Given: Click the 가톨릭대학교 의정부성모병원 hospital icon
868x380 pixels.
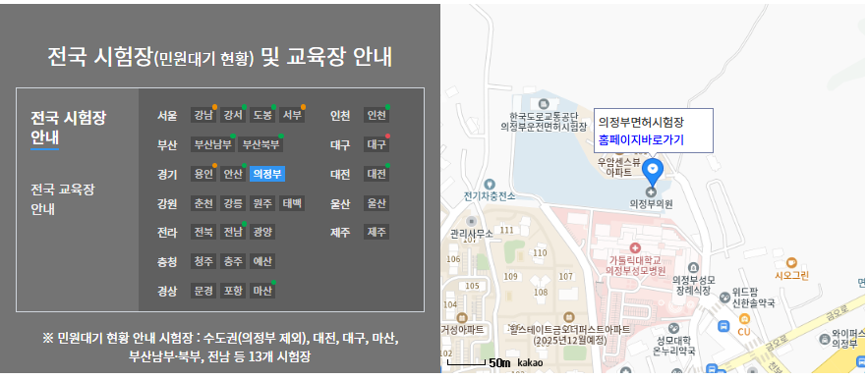Looking at the screenshot, I should (x=634, y=247).
